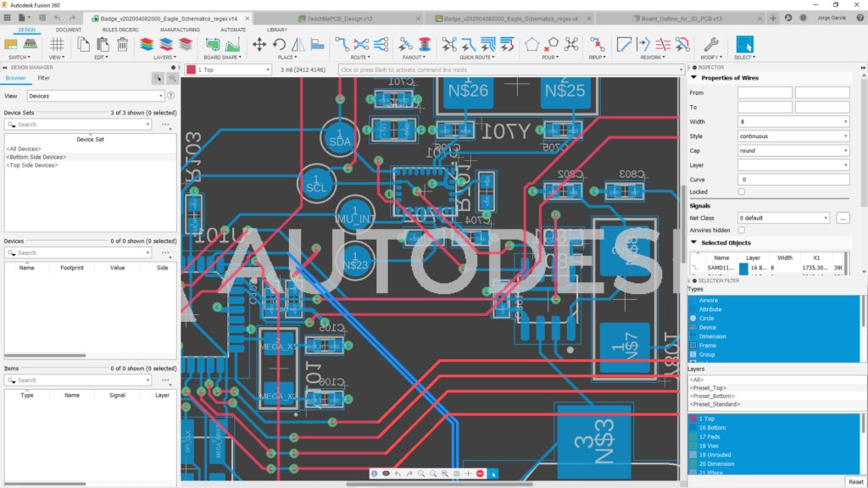Open the Manufacturing ribbon tab

[180, 30]
